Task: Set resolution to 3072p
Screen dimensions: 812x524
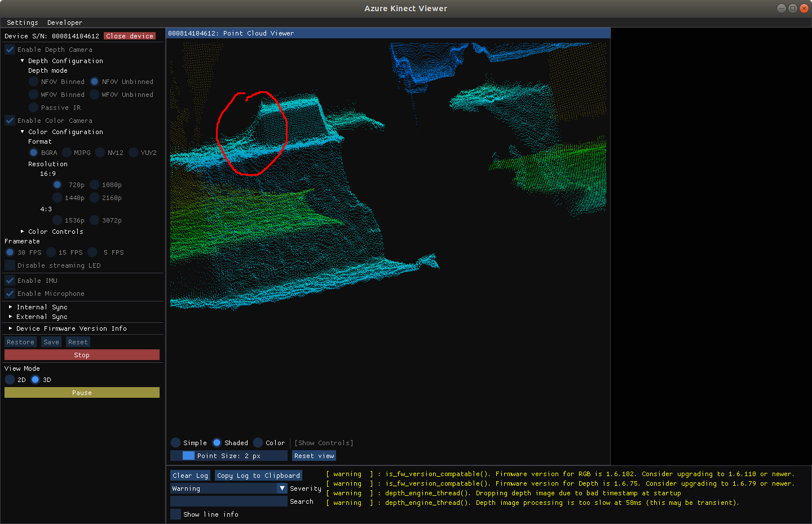Action: point(95,220)
